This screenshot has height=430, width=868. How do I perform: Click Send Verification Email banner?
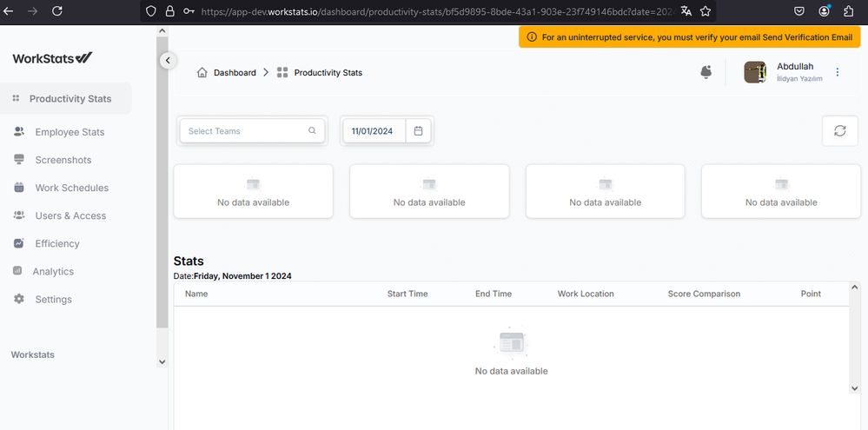807,37
